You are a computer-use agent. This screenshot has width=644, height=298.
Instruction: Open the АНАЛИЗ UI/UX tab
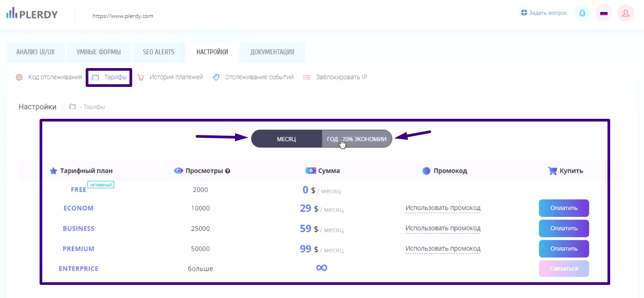click(x=35, y=52)
